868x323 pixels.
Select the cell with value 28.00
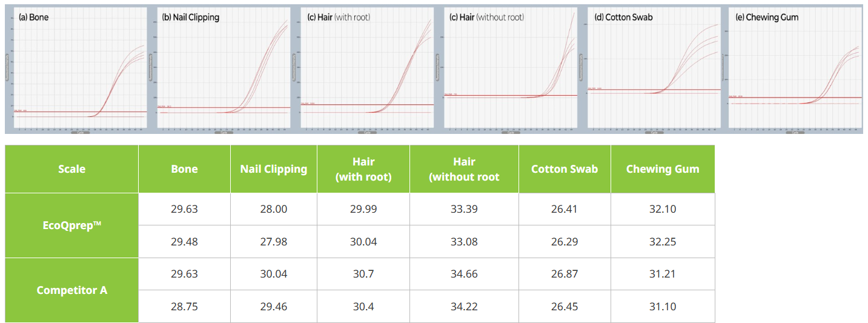click(274, 209)
